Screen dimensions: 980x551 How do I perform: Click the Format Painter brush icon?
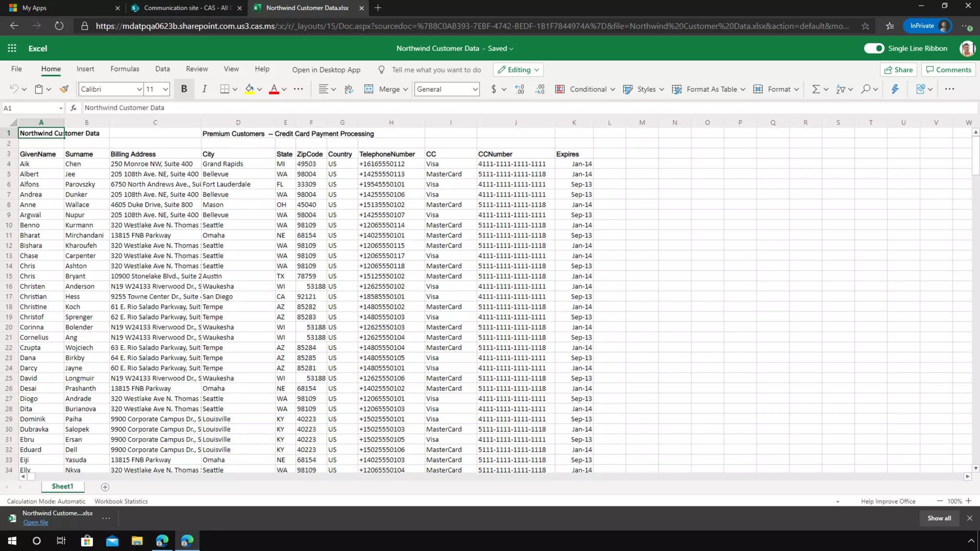[x=64, y=89]
